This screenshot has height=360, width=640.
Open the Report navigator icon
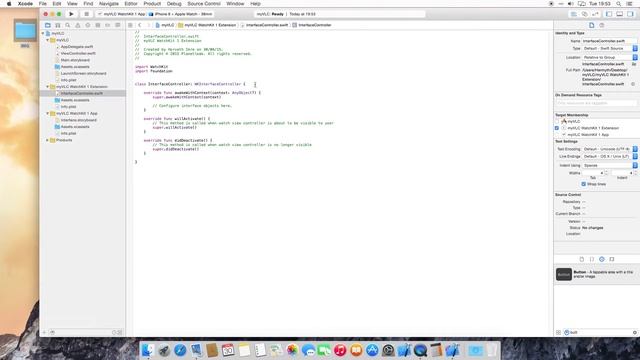118,25
